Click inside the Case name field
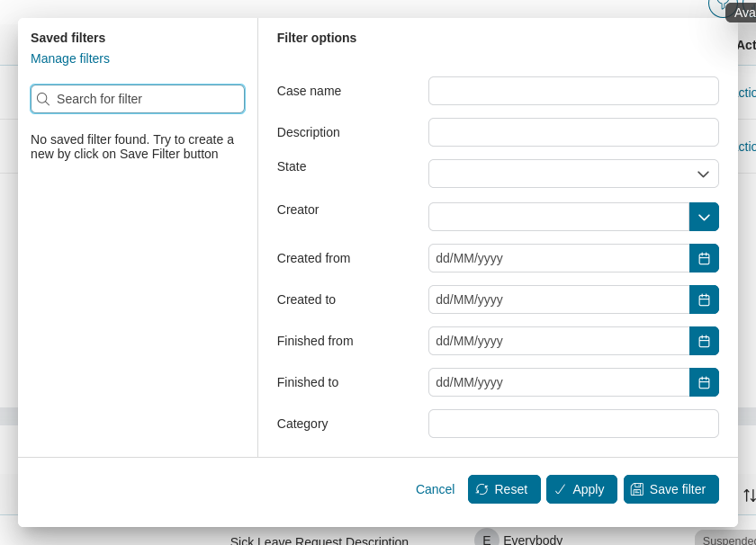The height and width of the screenshot is (545, 756). (573, 91)
